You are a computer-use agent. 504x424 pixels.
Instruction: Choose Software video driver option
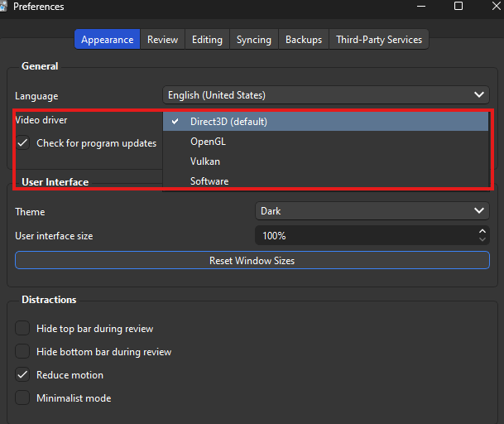pyautogui.click(x=209, y=181)
